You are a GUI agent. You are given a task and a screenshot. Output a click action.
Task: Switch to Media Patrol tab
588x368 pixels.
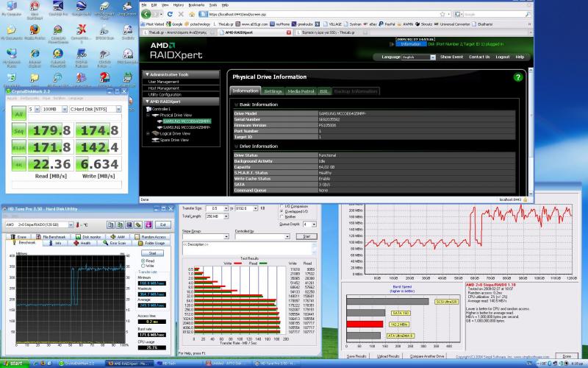point(301,91)
